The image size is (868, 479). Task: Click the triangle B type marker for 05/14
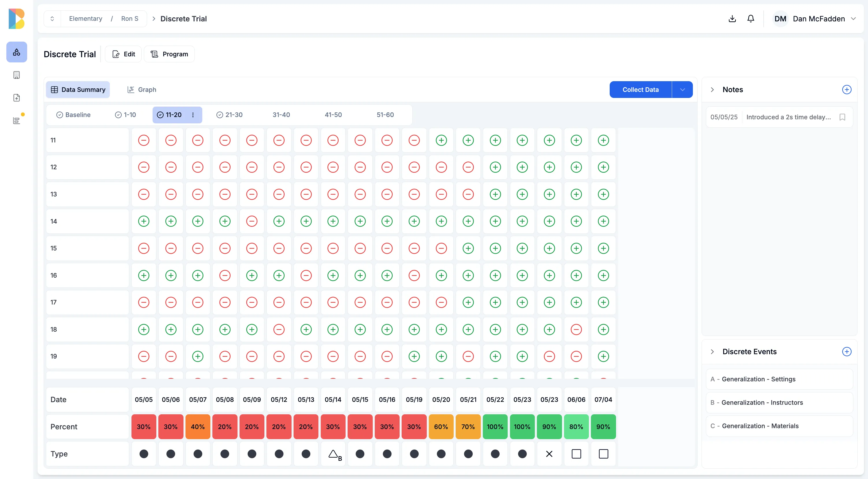[335, 454]
